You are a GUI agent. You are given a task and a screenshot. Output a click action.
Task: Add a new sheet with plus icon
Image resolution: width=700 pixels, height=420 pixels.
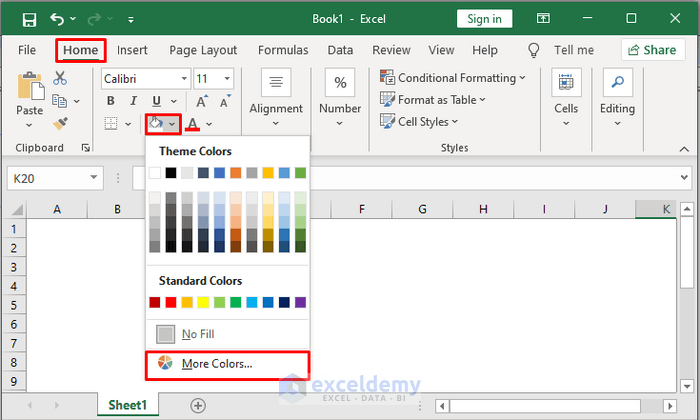(x=198, y=405)
